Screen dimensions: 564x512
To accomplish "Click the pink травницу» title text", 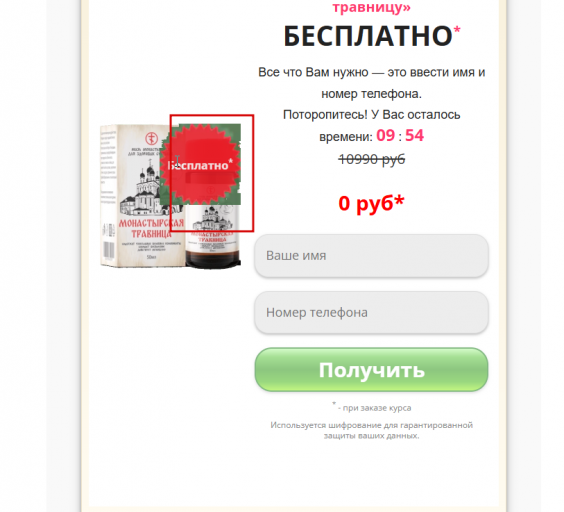I will pos(372,7).
